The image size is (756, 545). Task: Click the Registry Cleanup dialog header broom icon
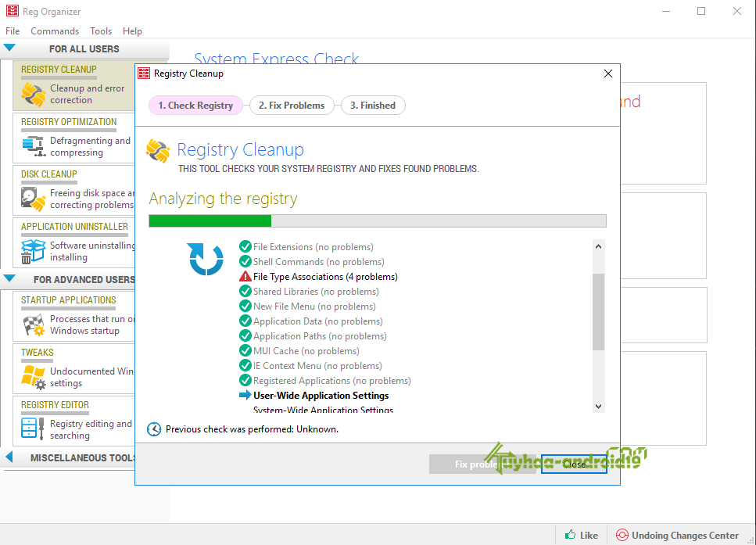pyautogui.click(x=158, y=151)
